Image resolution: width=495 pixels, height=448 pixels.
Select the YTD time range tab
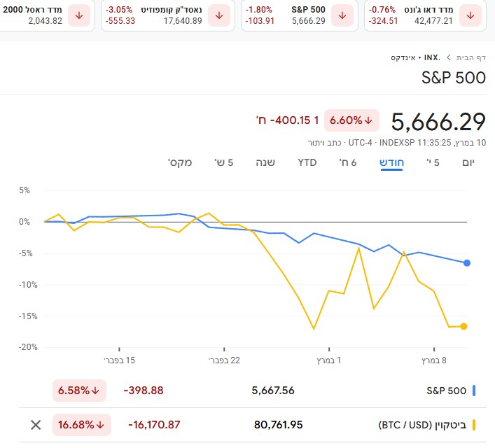(307, 162)
